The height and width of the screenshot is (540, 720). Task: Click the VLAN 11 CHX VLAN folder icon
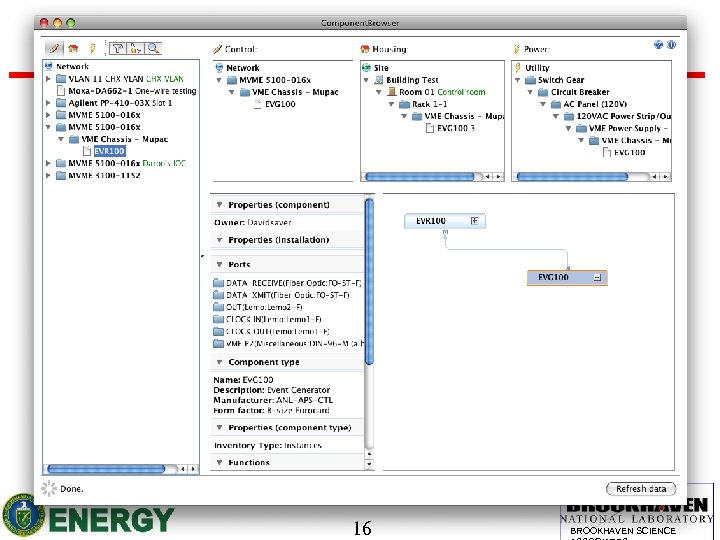click(x=61, y=79)
